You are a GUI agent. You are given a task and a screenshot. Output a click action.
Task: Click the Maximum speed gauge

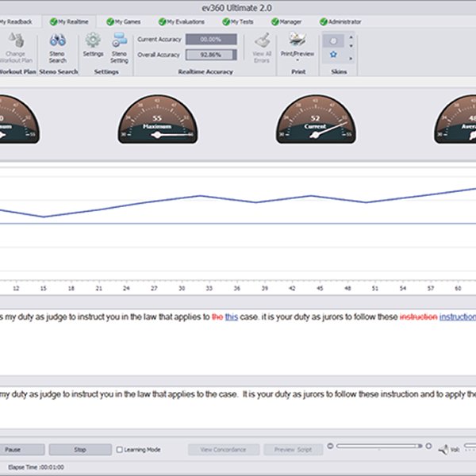tap(158, 119)
